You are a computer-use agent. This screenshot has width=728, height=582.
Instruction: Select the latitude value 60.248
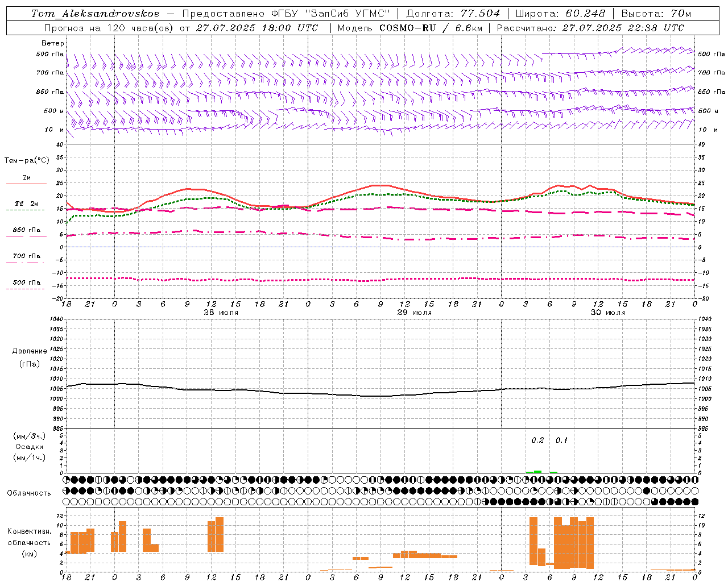click(586, 14)
